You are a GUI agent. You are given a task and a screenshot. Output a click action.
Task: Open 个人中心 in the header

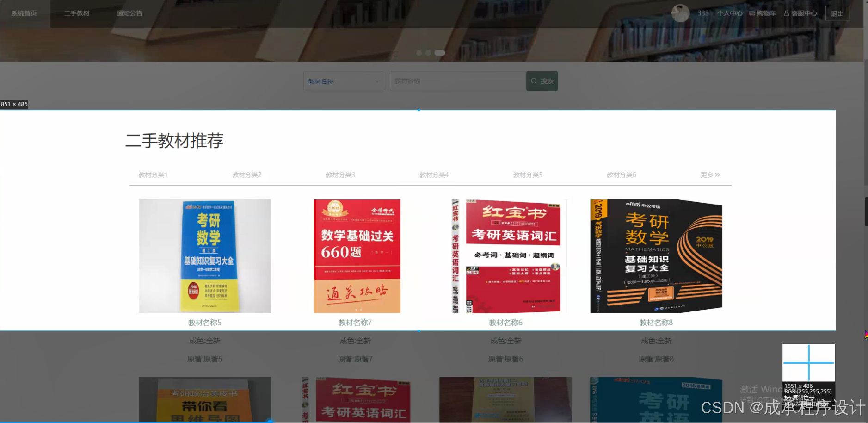pos(730,13)
